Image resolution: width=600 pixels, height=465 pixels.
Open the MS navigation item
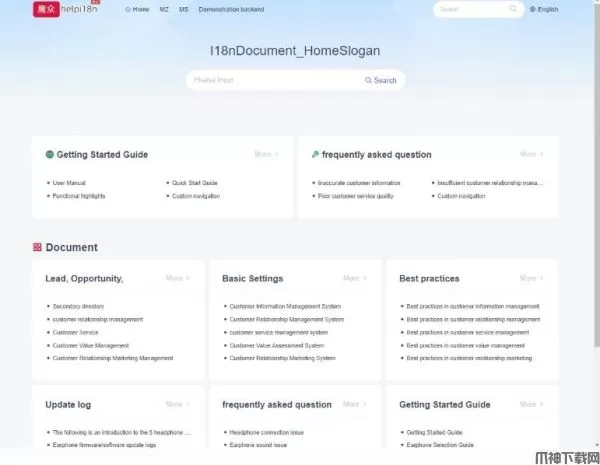click(x=184, y=9)
